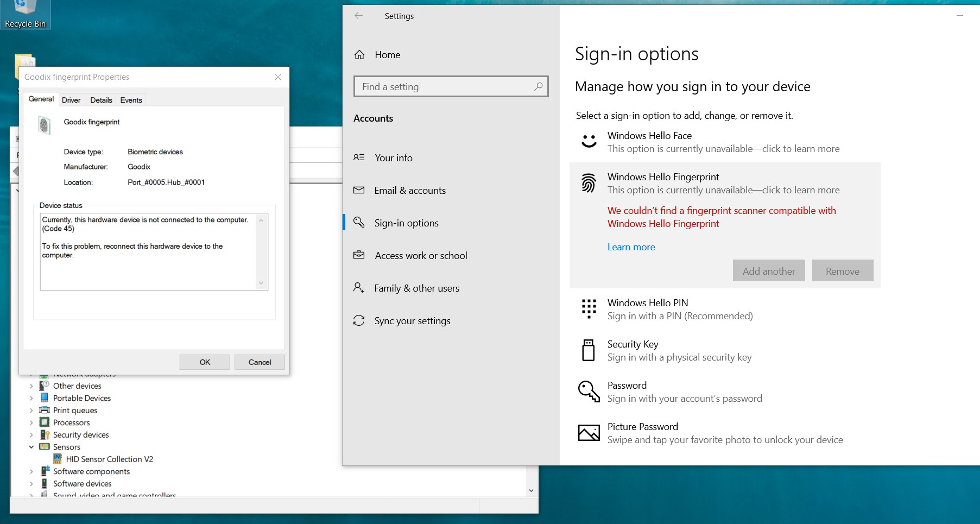Click the Remove fingerprint button
The image size is (980, 524).
pos(843,270)
